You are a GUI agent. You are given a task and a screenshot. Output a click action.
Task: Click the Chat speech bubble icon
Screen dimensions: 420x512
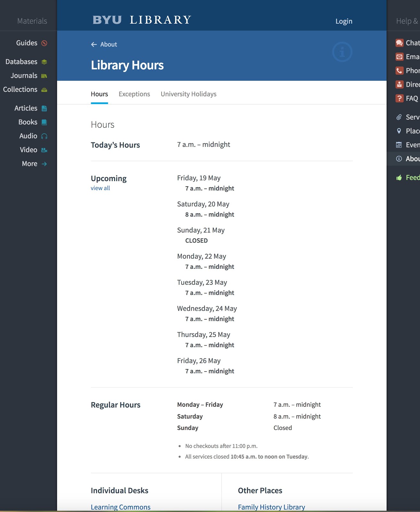click(x=399, y=43)
